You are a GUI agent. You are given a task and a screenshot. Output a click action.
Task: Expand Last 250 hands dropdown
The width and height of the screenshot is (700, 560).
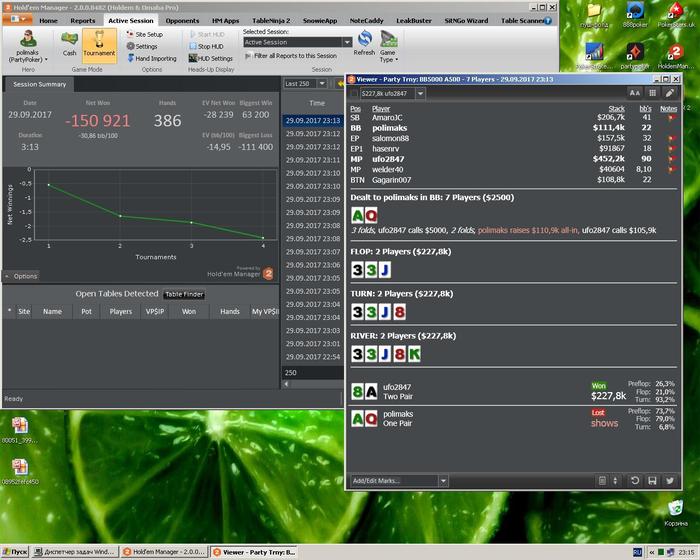tap(321, 84)
